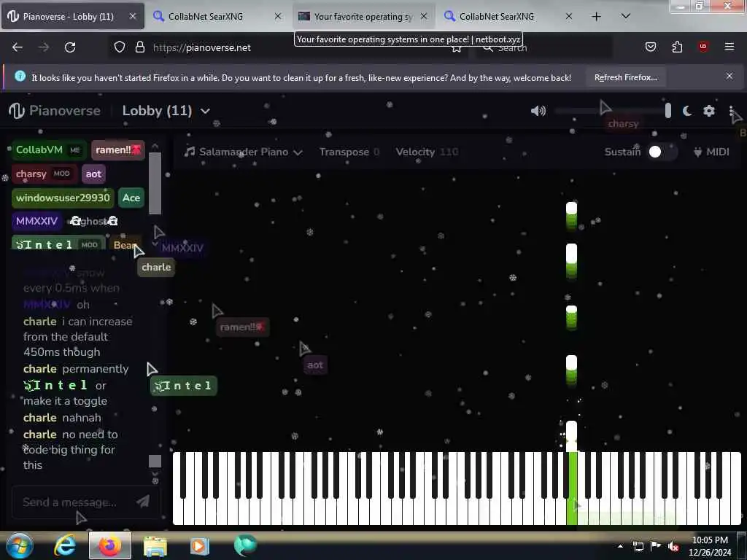Viewport: 747px width, 560px height.
Task: Open the Windows Start menu
Action: 18,545
